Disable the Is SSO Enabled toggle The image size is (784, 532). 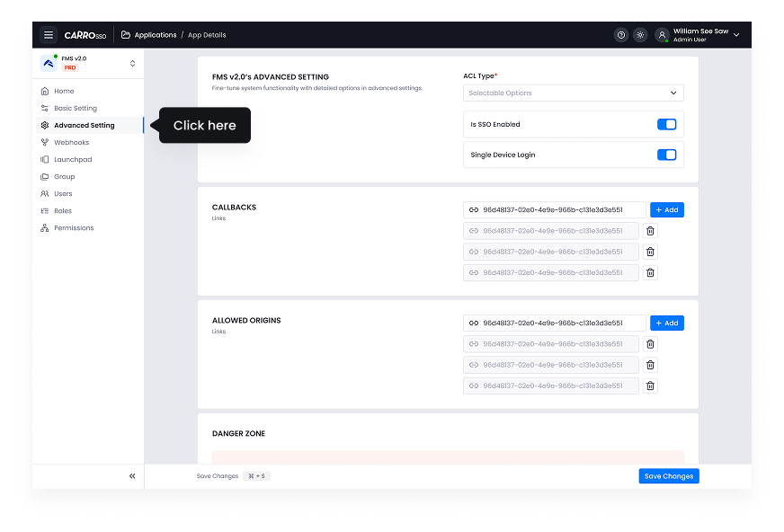(x=666, y=124)
